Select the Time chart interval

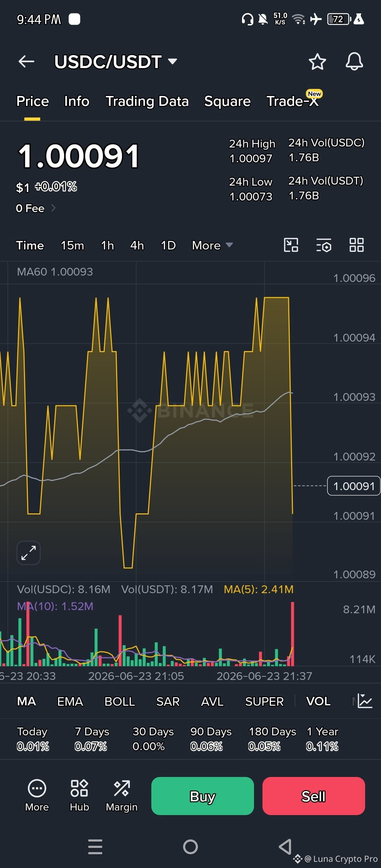click(30, 245)
